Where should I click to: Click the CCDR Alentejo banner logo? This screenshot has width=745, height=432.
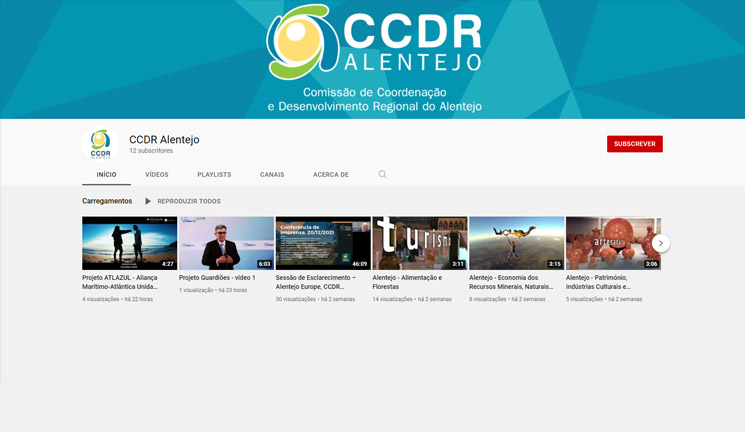pos(374,43)
